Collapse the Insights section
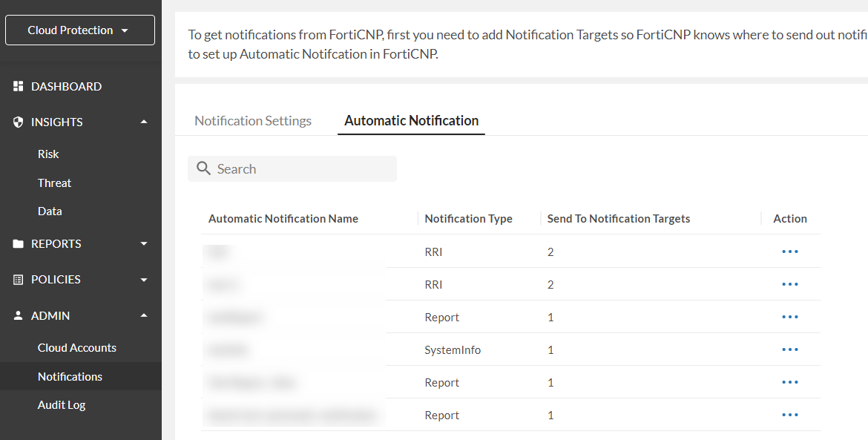Viewport: 868px width, 440px height. pyautogui.click(x=144, y=122)
